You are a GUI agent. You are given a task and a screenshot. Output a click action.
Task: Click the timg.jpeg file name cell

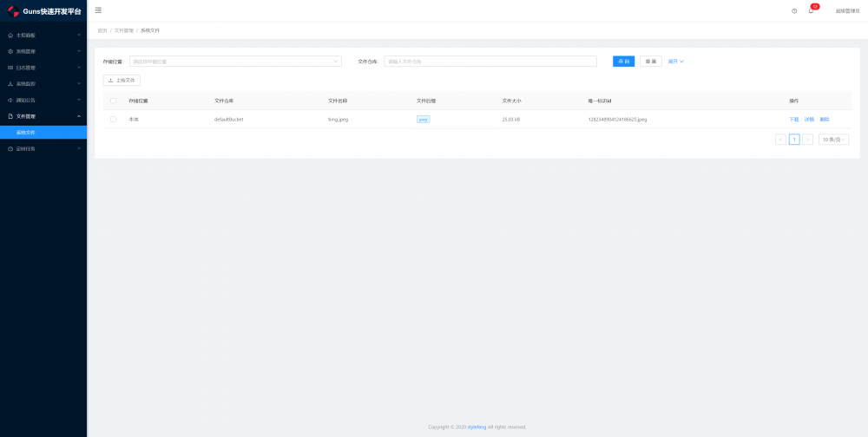coord(339,119)
